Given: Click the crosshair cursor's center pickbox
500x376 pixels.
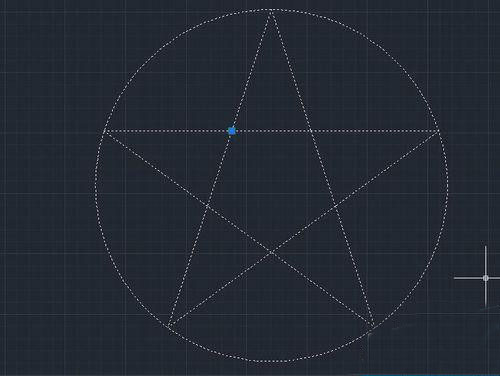Looking at the screenshot, I should click(486, 278).
